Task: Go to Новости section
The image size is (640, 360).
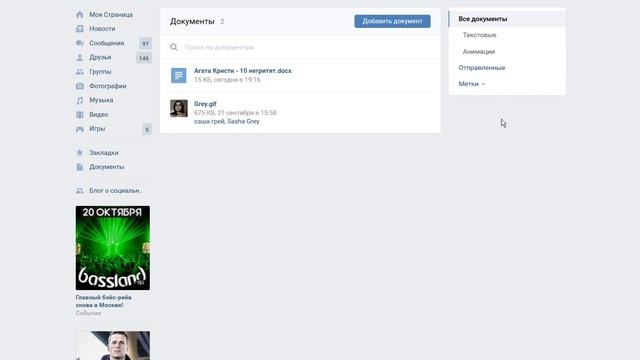Action: pos(102,29)
